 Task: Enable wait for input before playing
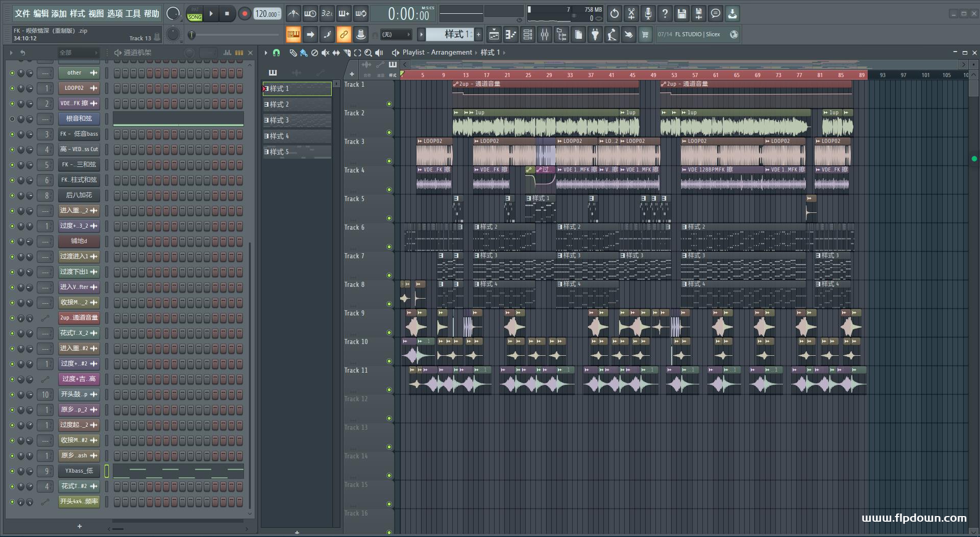tap(310, 14)
